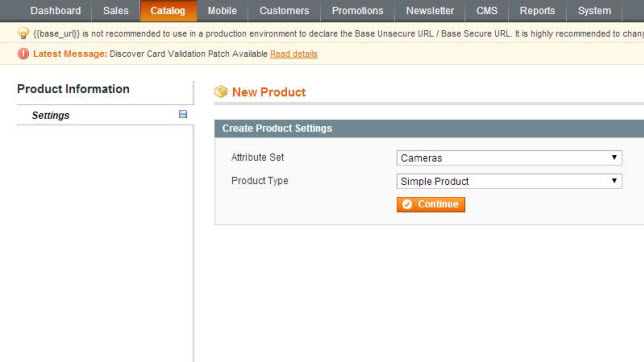Click the Product Information heading
The width and height of the screenshot is (644, 362).
(73, 89)
